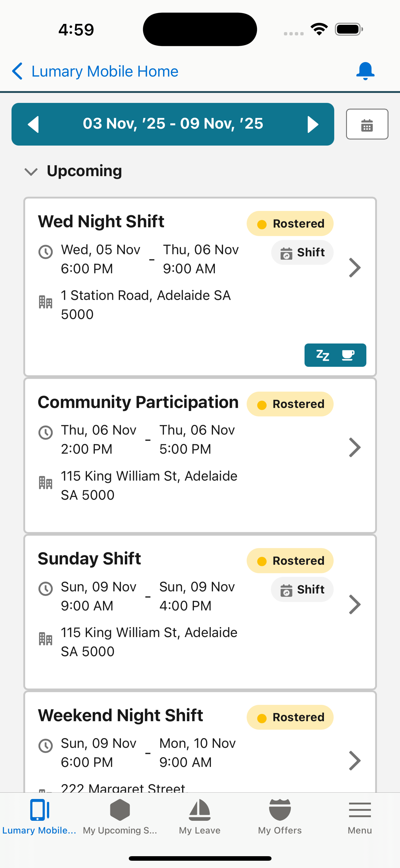Tap Rosterd status badge on Community Participation
The height and width of the screenshot is (868, 400).
tap(290, 404)
